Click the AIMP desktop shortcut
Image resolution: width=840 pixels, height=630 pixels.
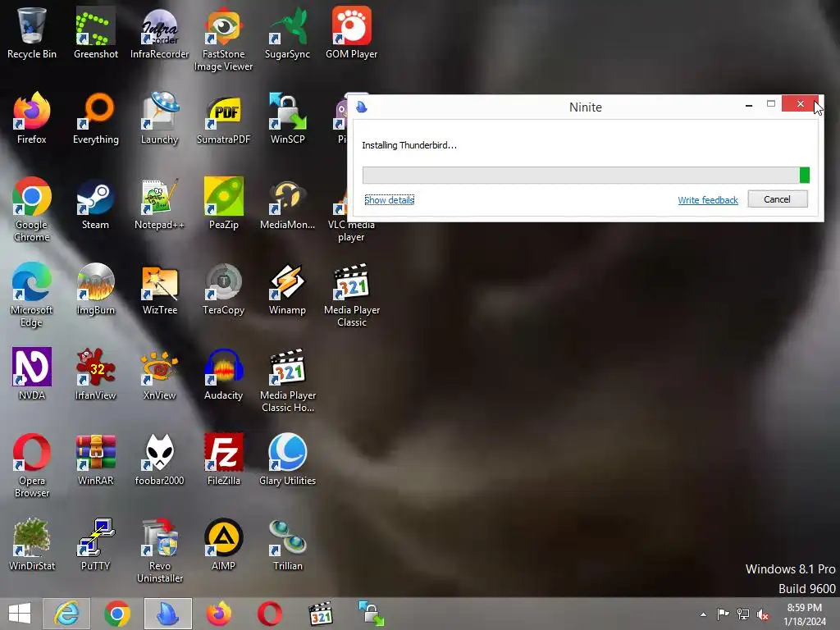pos(223,544)
